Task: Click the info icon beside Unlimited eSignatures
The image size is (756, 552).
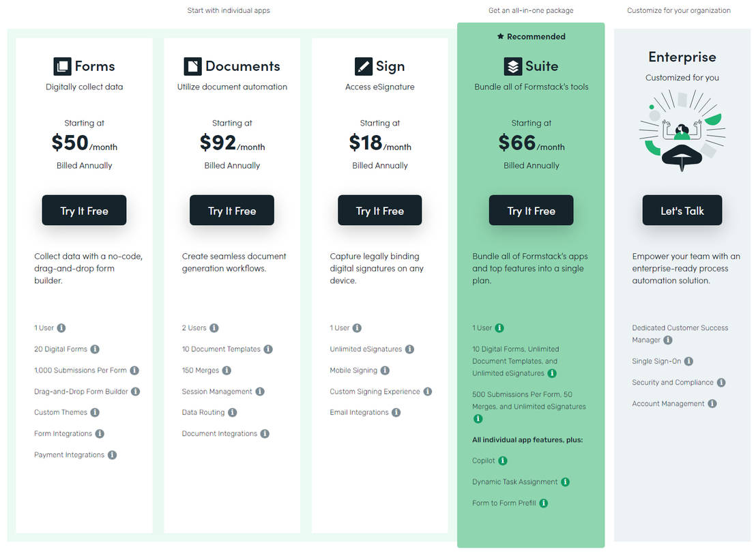Action: click(410, 349)
